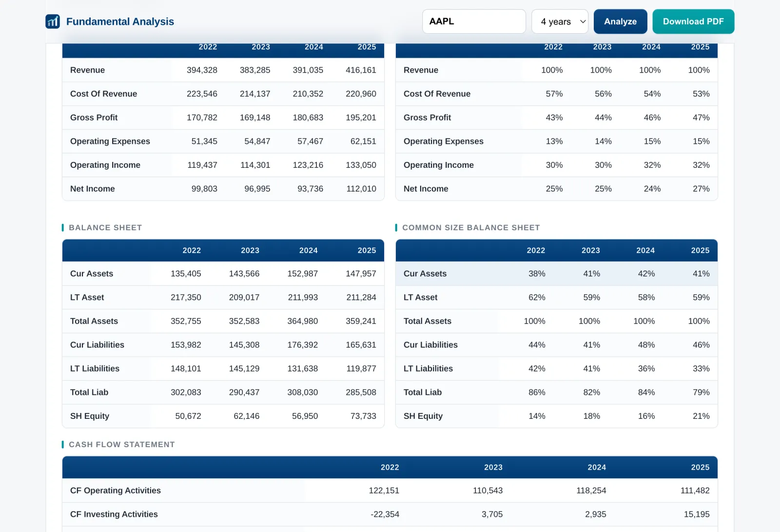Select the Cur Liabilities label in balance sheet
780x532 pixels.
tap(97, 345)
